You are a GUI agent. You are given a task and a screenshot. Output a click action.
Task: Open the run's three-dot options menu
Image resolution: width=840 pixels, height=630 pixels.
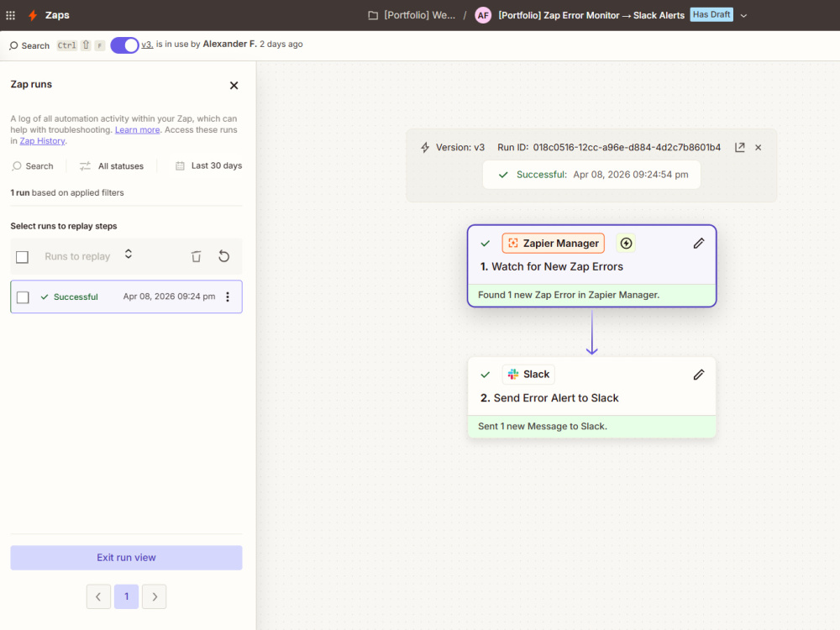228,297
